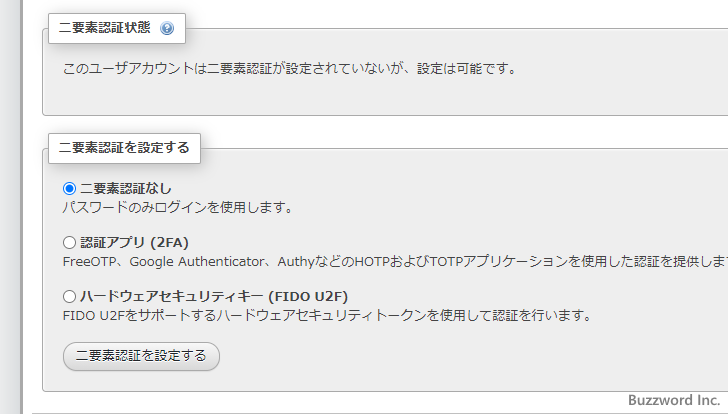Click the 二要素認証なし label text
The width and height of the screenshot is (728, 414).
coord(125,188)
